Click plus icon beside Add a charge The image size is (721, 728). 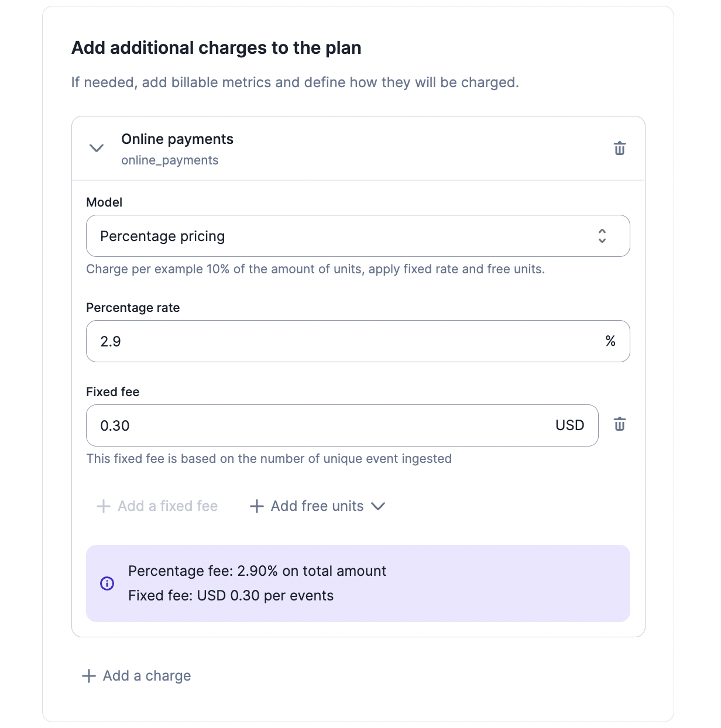point(89,676)
